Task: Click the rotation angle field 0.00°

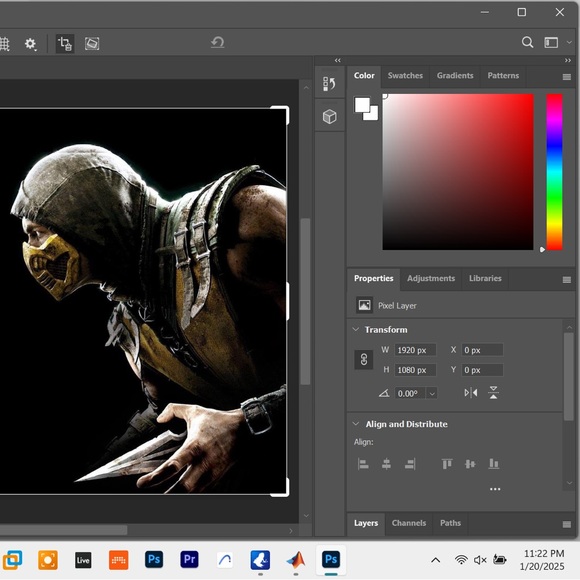Action: (410, 393)
